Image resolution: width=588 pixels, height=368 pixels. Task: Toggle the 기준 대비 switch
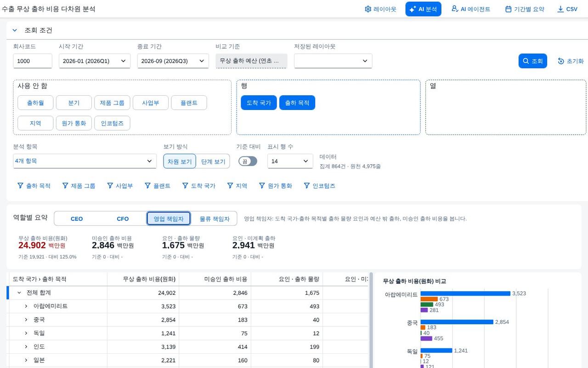[x=248, y=161]
